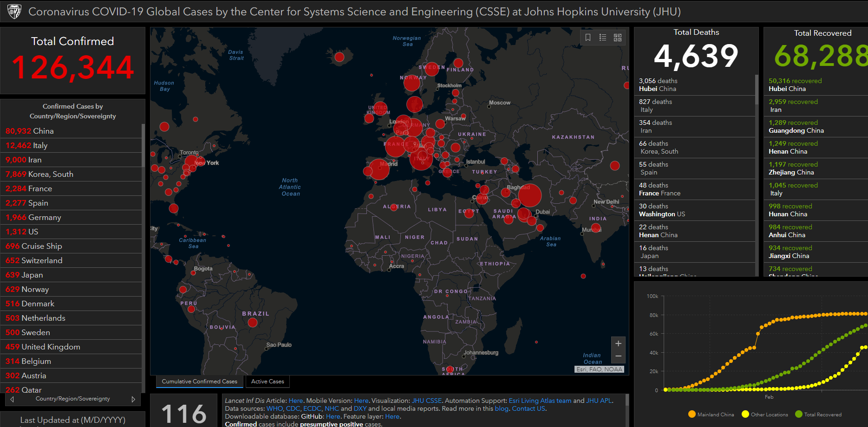The image size is (868, 427).
Task: Open the Feature layer Here link
Action: 392,416
